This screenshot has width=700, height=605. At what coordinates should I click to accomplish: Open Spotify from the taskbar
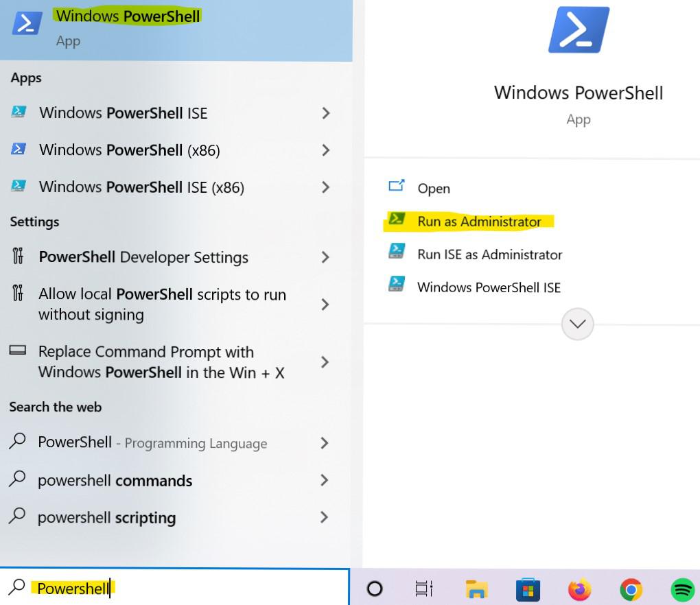pyautogui.click(x=683, y=590)
